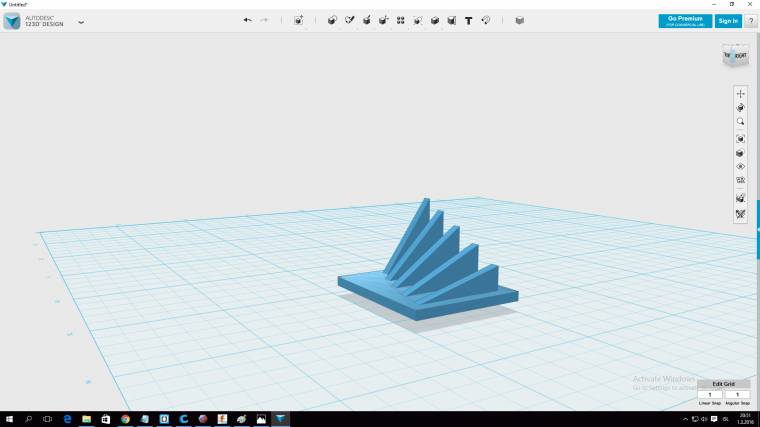Select the Text tool
The height and width of the screenshot is (427, 760).
(x=469, y=21)
